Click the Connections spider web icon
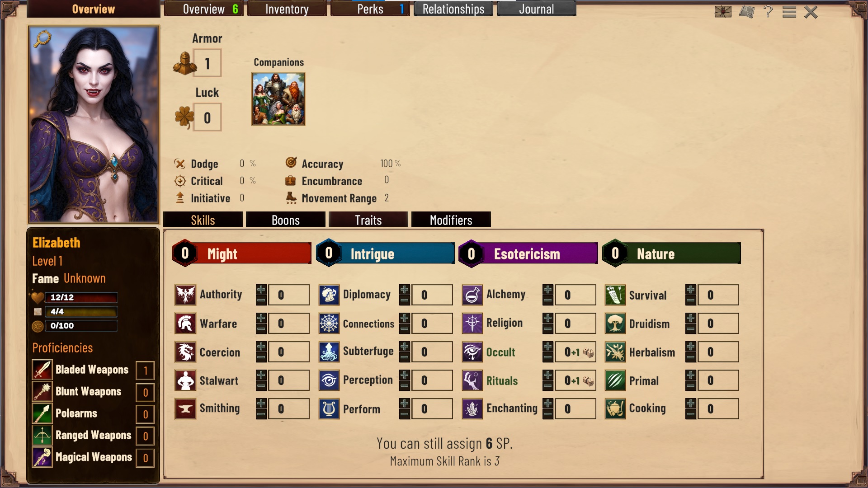 pyautogui.click(x=329, y=324)
